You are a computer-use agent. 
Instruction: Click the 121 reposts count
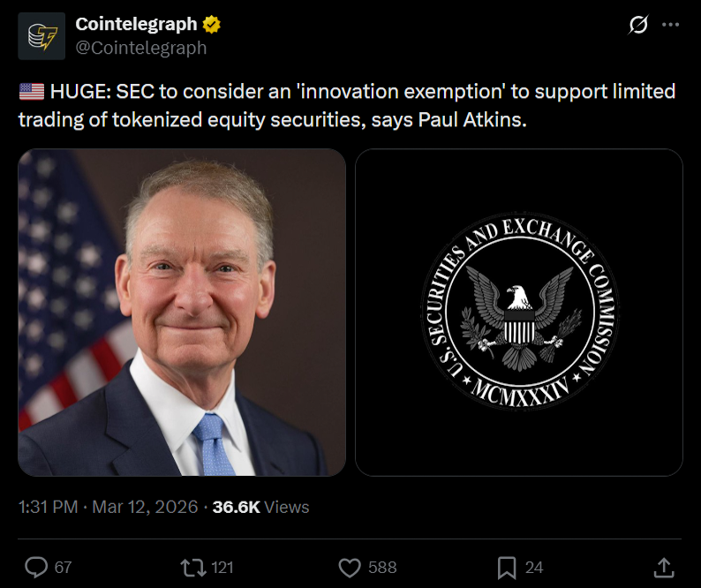click(222, 568)
